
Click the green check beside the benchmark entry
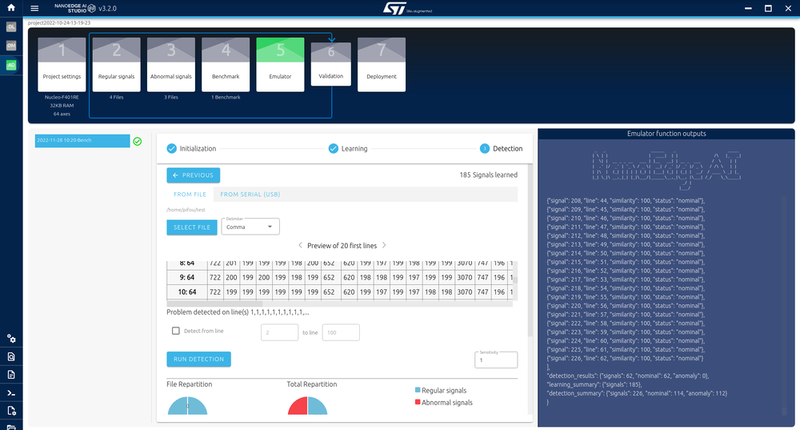point(137,141)
